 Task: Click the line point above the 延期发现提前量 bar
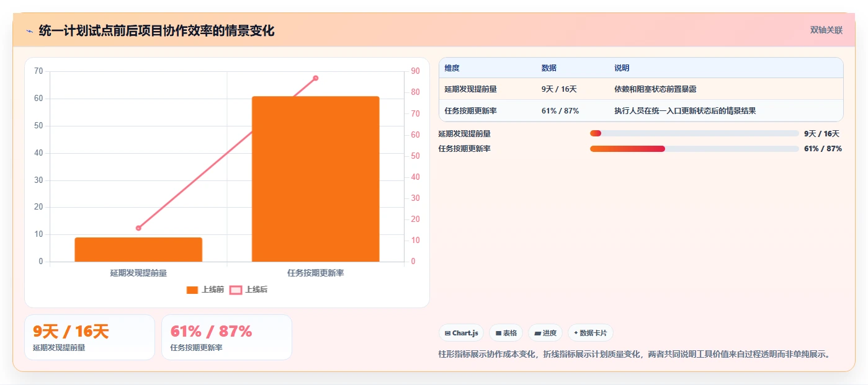[138, 228]
